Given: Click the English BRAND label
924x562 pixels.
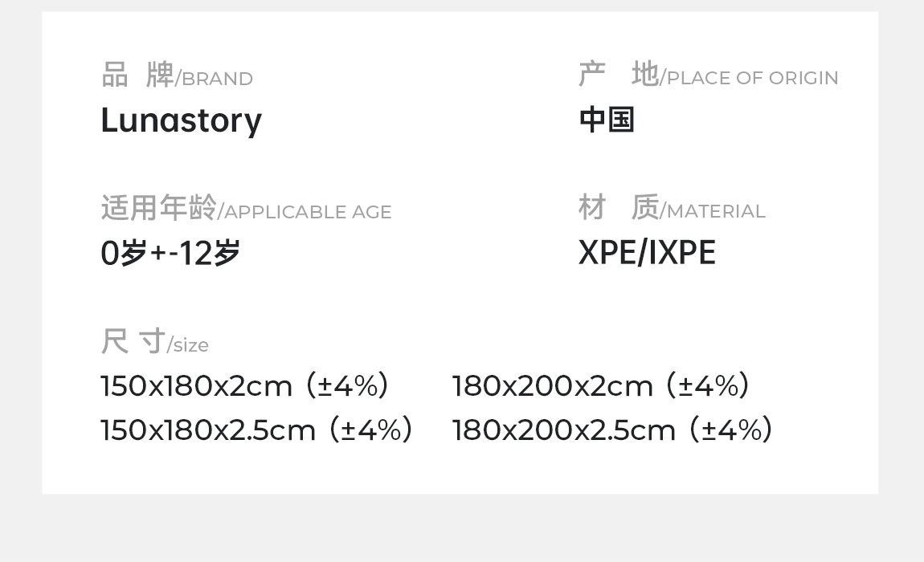Looking at the screenshot, I should point(217,79).
